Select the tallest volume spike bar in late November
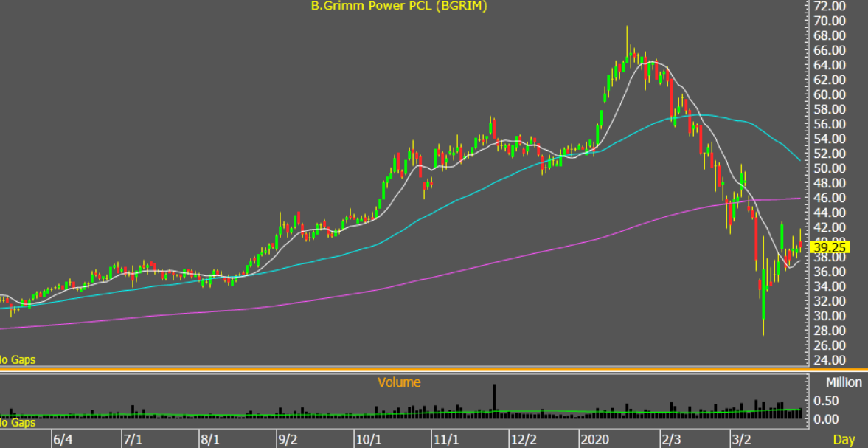Screen dimensions: 868x448 (494, 401)
